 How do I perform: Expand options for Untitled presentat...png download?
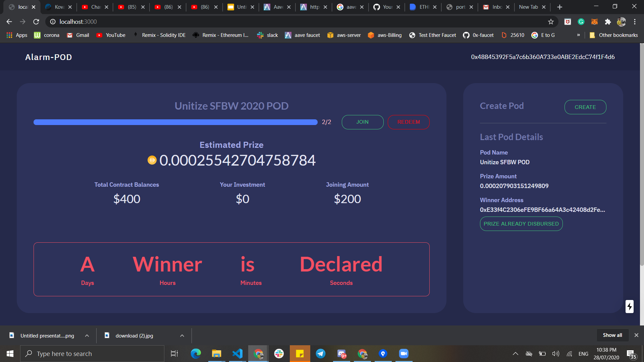pyautogui.click(x=87, y=336)
